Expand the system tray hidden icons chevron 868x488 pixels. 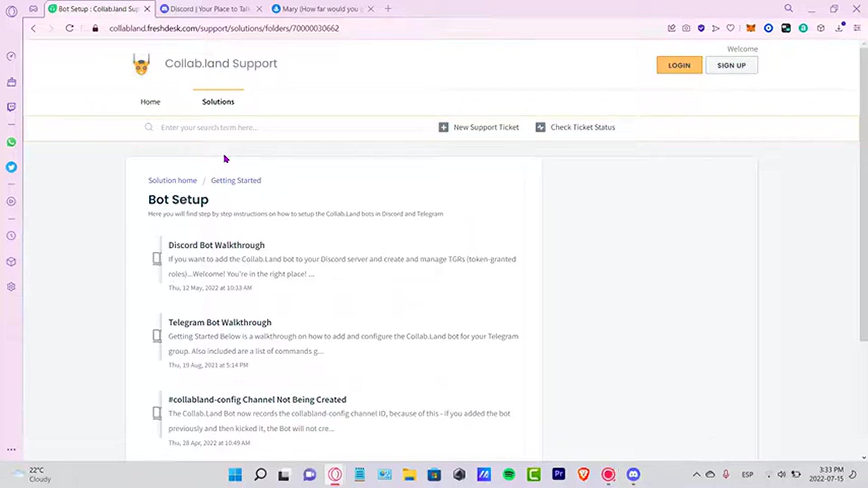click(x=696, y=474)
